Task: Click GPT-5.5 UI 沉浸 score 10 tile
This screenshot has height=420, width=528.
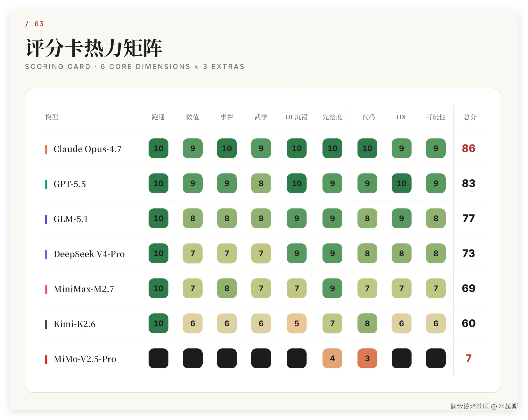Action: click(297, 183)
